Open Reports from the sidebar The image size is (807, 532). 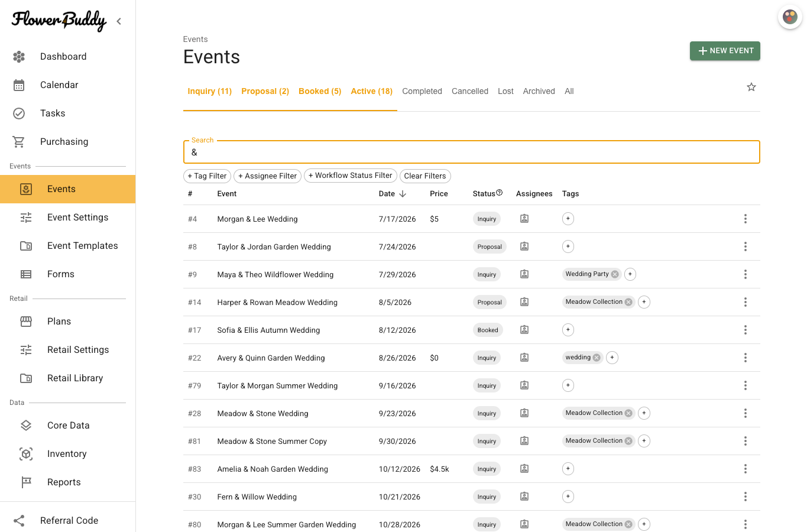pos(67,482)
